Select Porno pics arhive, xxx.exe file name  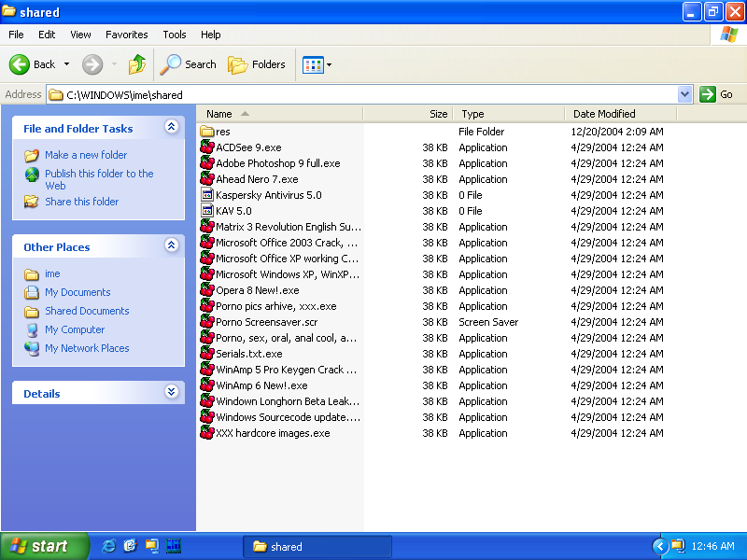pos(276,306)
